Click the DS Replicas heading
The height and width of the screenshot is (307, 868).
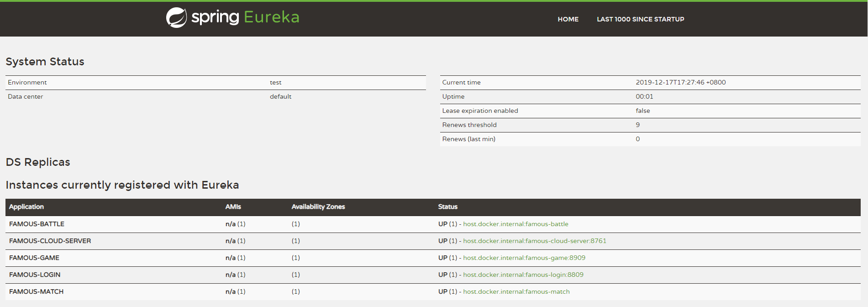[x=38, y=162]
